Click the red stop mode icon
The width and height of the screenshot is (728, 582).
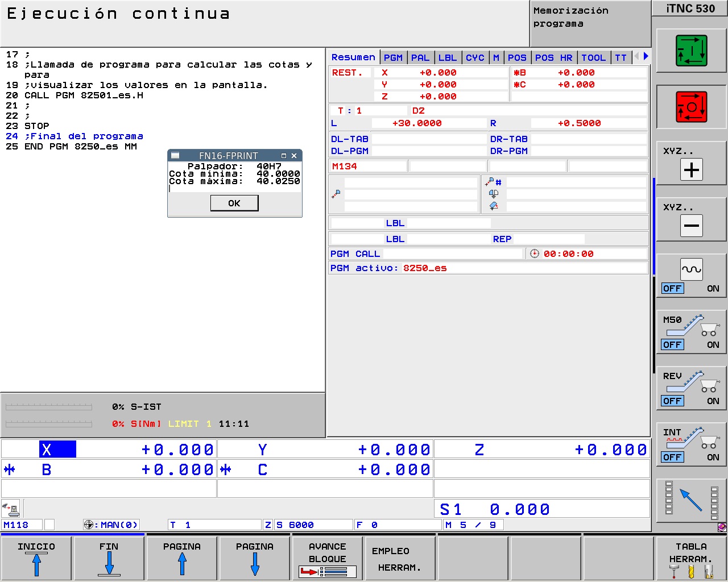pyautogui.click(x=691, y=107)
